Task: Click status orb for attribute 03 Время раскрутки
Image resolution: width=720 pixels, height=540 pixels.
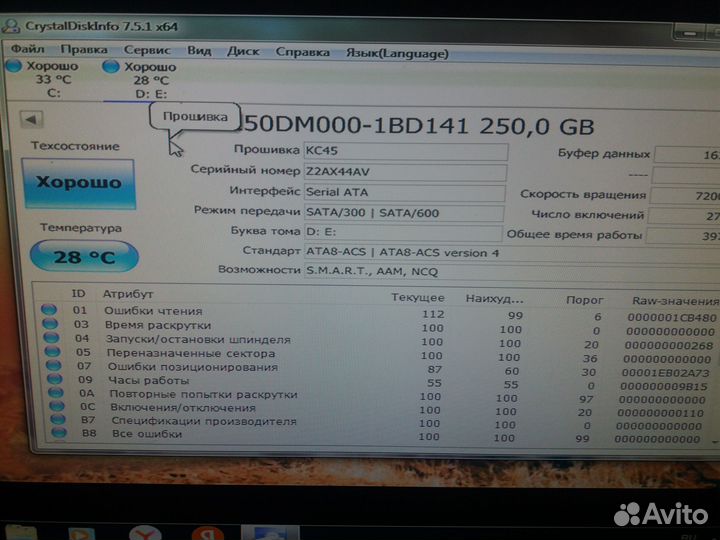Action: pos(50,324)
